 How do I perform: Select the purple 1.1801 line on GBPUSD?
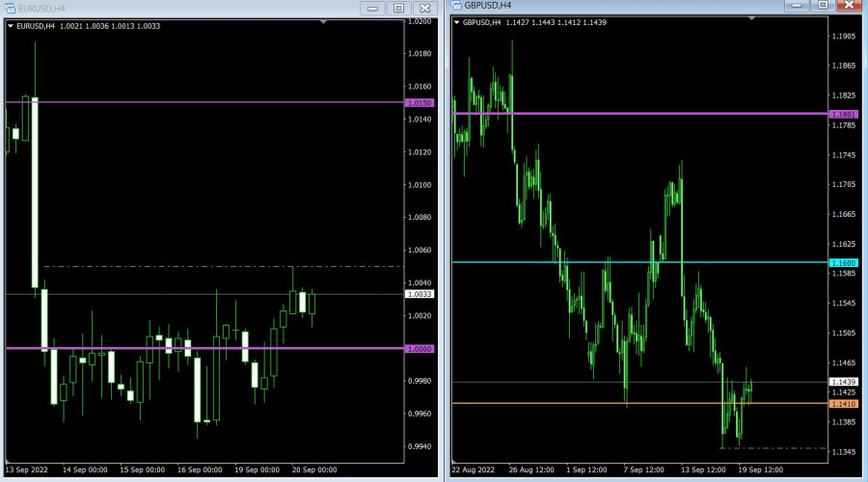pos(627,114)
